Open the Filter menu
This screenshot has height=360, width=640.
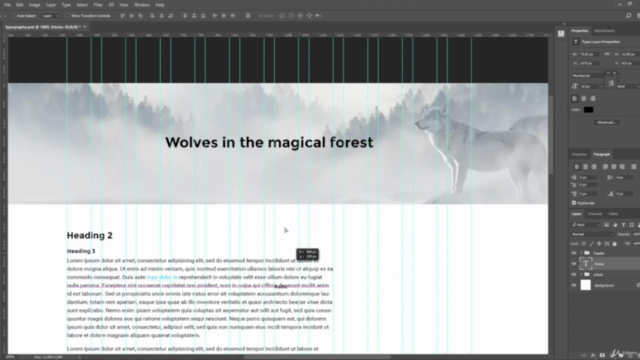pyautogui.click(x=98, y=5)
